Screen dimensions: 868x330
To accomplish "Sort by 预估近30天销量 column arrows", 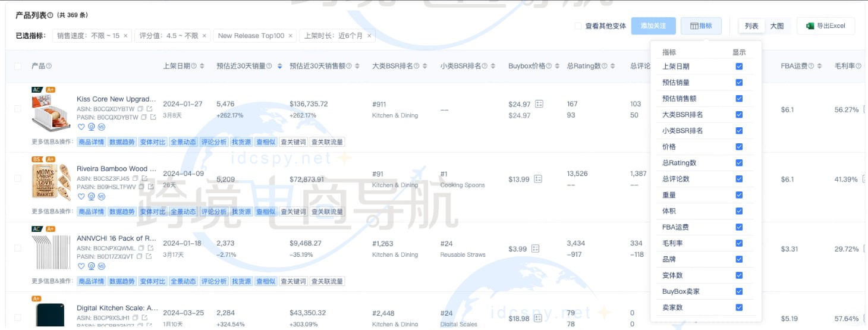I will click(x=279, y=66).
